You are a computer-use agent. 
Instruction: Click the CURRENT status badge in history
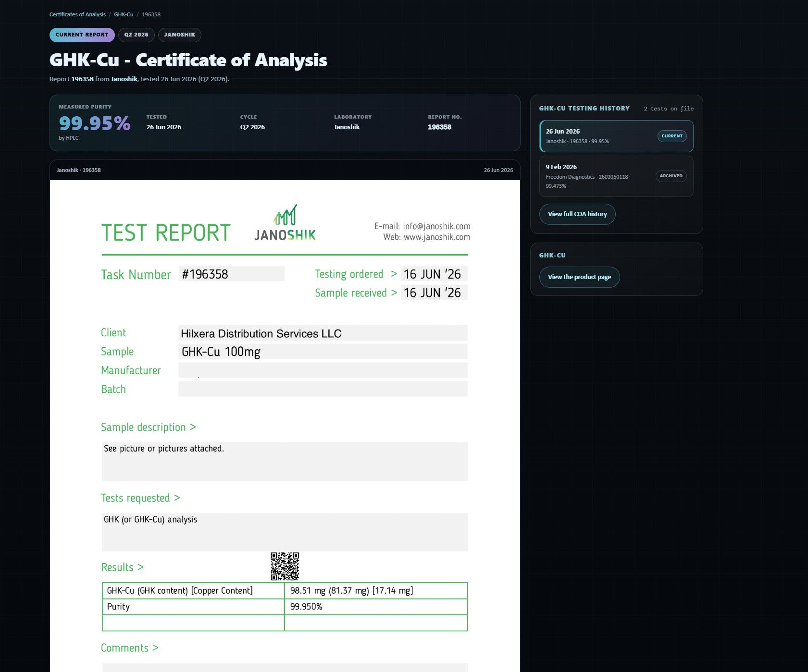click(672, 136)
